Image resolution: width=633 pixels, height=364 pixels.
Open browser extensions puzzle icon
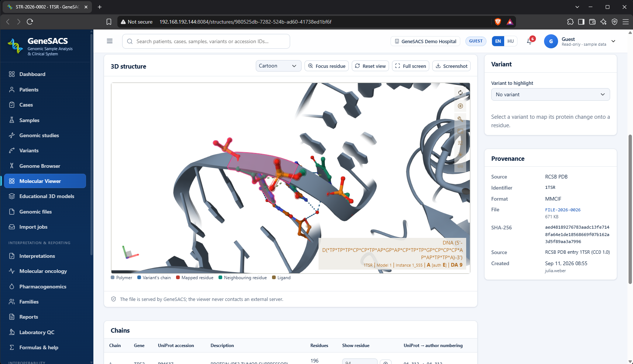570,22
